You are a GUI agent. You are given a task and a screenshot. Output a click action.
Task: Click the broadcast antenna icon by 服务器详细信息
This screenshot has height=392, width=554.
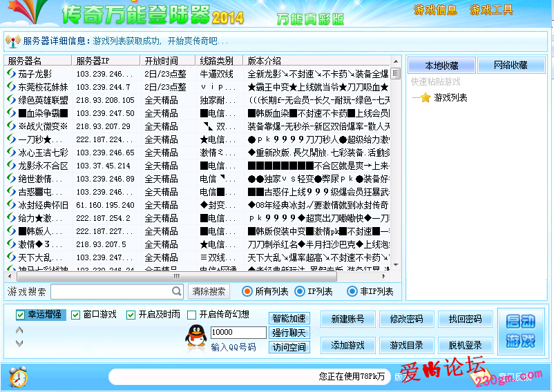pyautogui.click(x=12, y=41)
